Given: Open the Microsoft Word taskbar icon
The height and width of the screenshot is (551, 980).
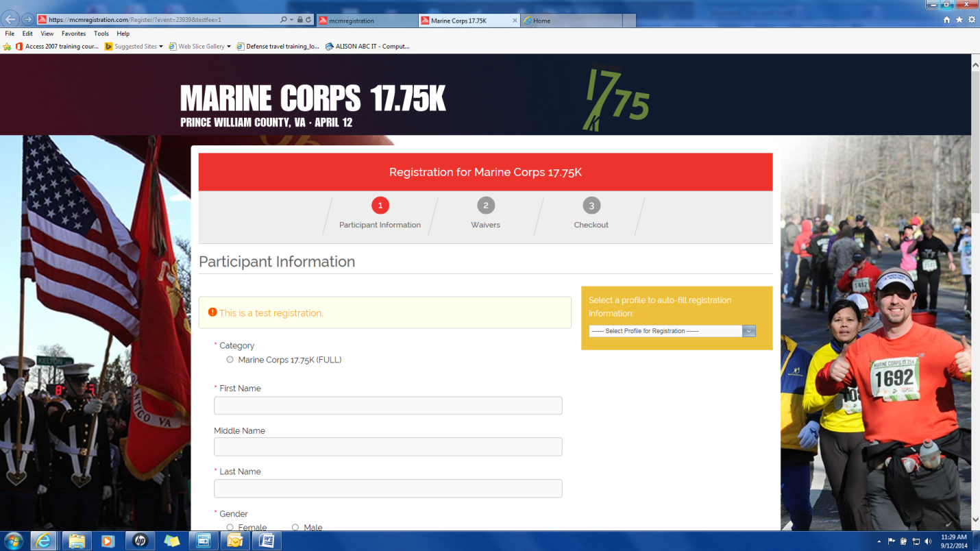Looking at the screenshot, I should coord(267,541).
